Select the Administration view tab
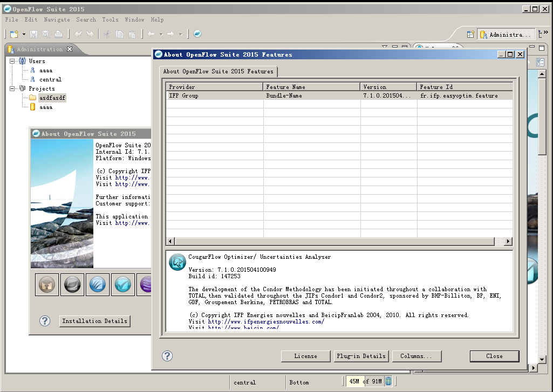The width and height of the screenshot is (553, 392). (39, 50)
